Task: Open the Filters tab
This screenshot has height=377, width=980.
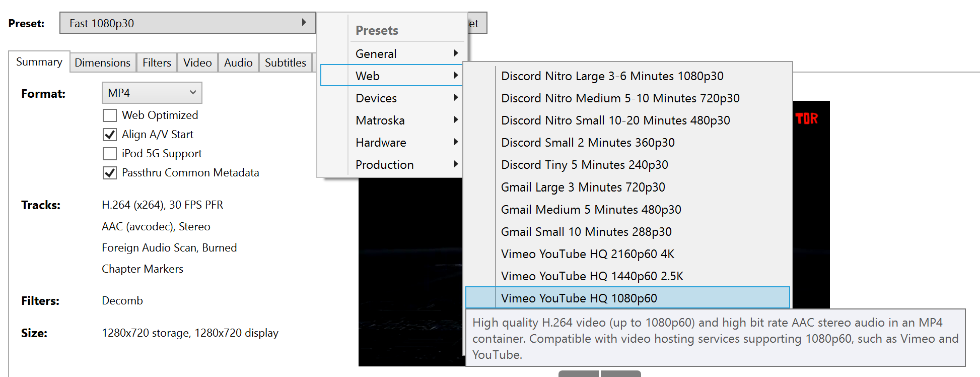Action: tap(157, 62)
